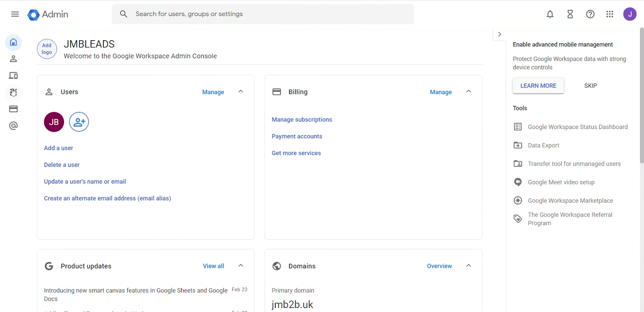Click the Add logo circle
The image size is (644, 312).
pyautogui.click(x=47, y=49)
